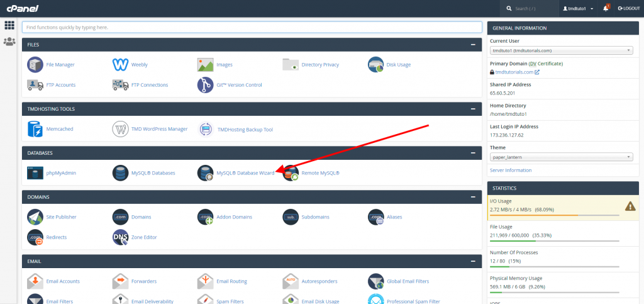Click the Find functions search field
The height and width of the screenshot is (304, 644).
pos(252,28)
